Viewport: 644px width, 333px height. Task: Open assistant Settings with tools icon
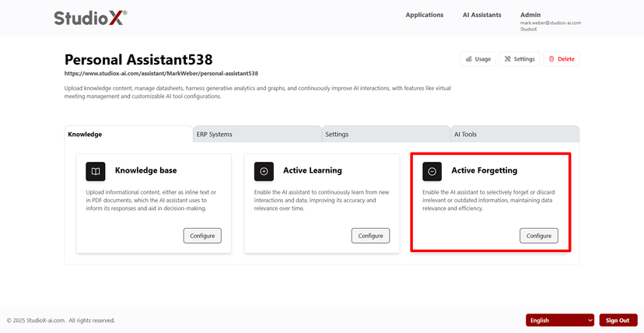coord(519,59)
